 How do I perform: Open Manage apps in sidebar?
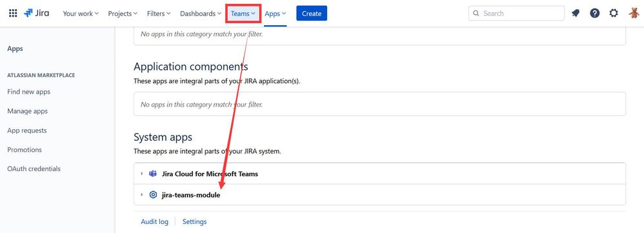coord(28,111)
